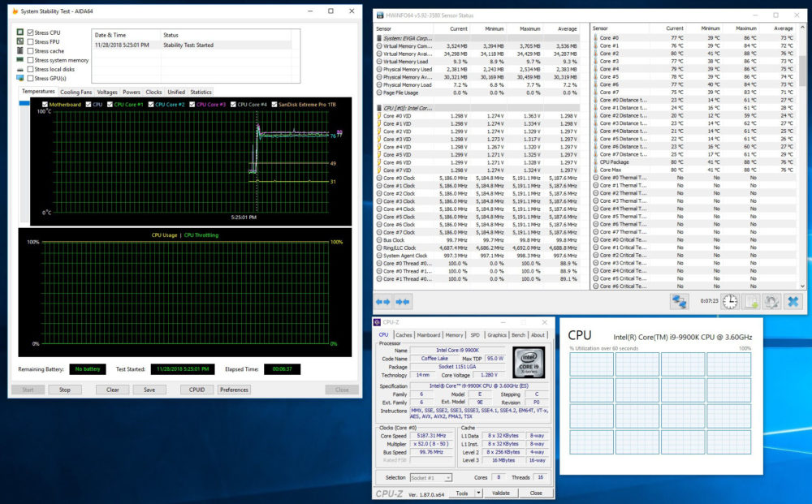812x504 pixels.
Task: Open the Statistics tab in AIDA64
Action: pos(201,92)
